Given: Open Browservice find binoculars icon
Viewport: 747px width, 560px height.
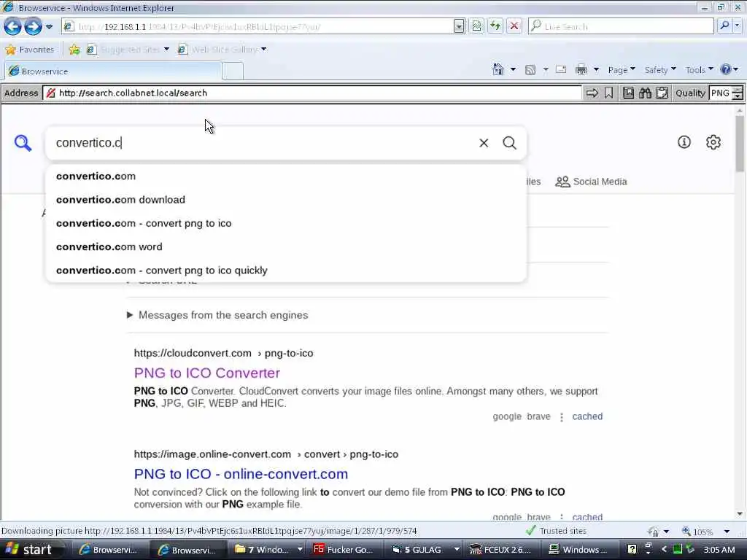Looking at the screenshot, I should pos(645,93).
